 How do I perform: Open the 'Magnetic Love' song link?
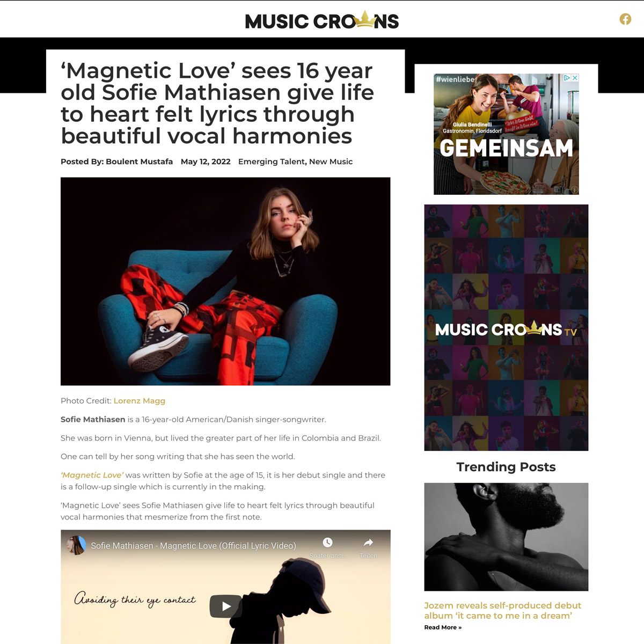tap(92, 475)
